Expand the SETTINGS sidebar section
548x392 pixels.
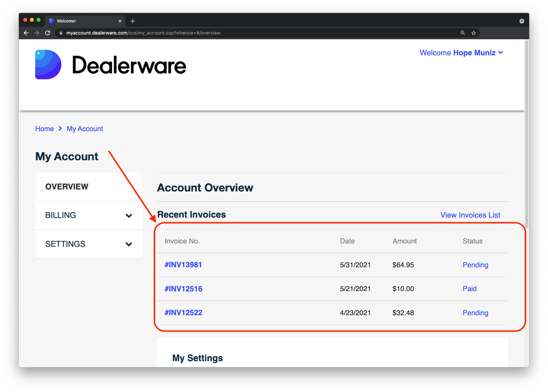pos(88,244)
